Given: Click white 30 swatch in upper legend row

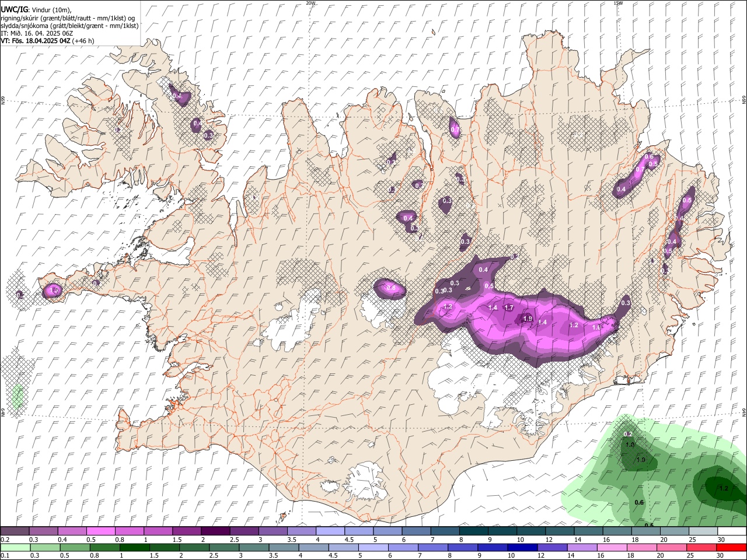Looking at the screenshot, I should pyautogui.click(x=732, y=531).
